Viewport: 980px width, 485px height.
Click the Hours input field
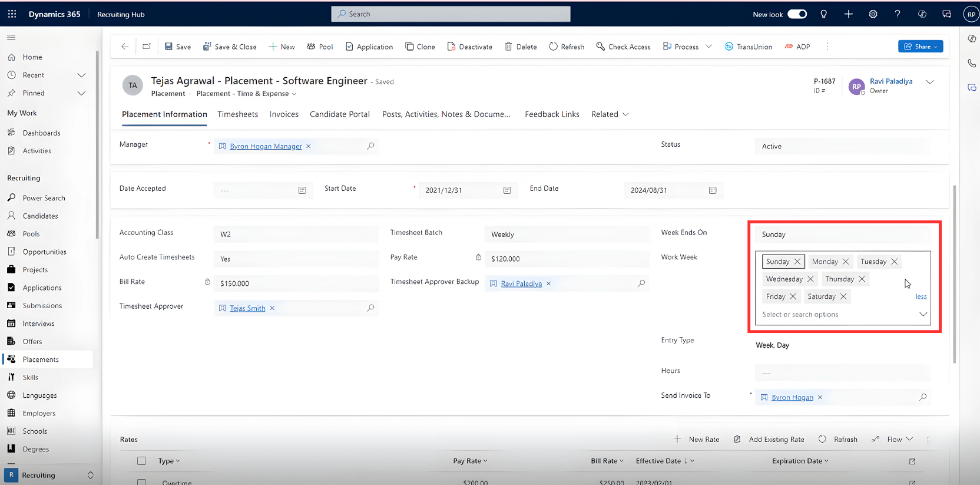842,373
